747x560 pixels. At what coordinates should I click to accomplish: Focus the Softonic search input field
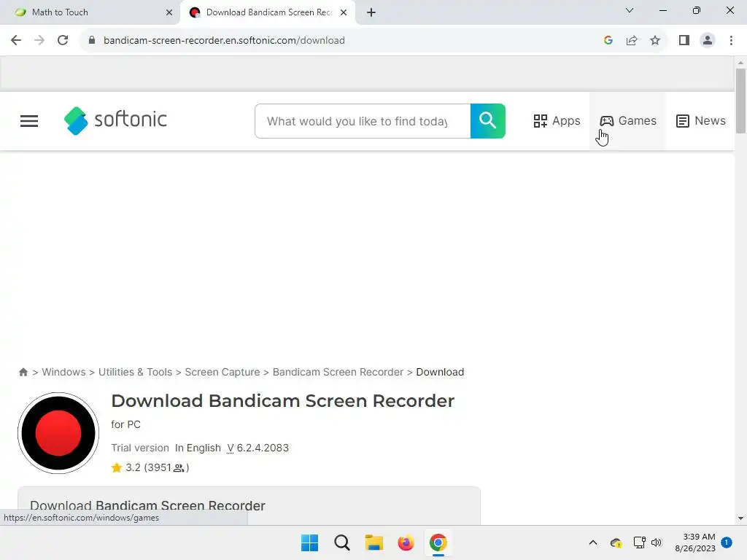[363, 121]
